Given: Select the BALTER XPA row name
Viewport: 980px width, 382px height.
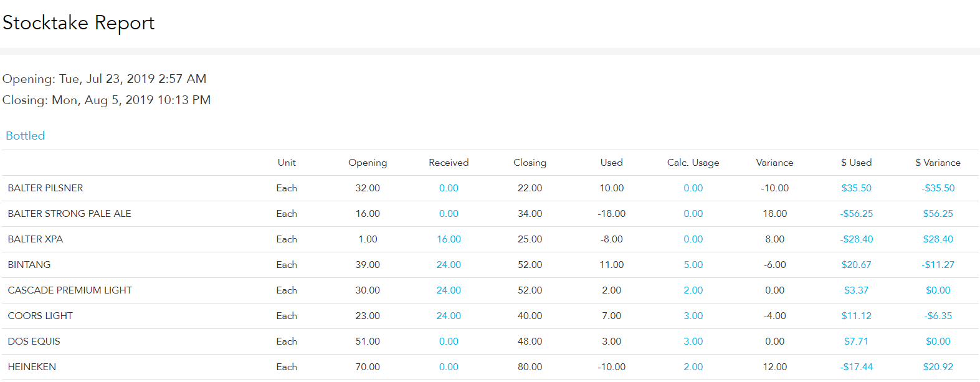Looking at the screenshot, I should [x=36, y=239].
